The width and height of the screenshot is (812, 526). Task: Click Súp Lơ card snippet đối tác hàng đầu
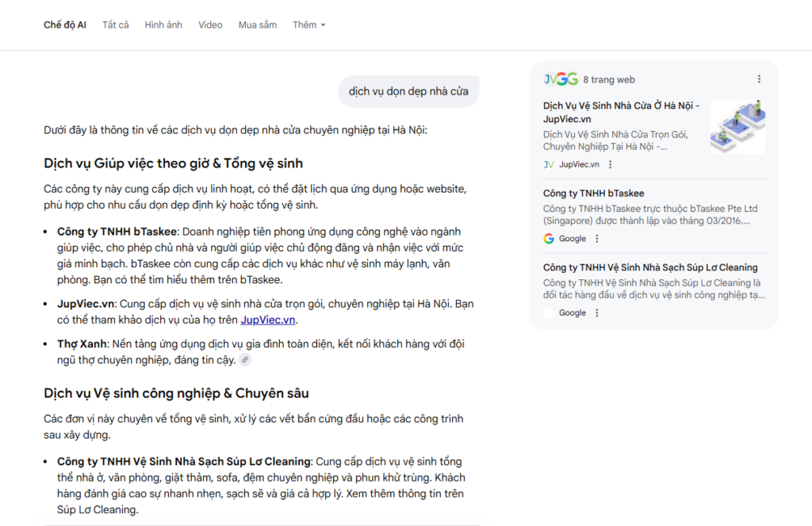(x=653, y=289)
